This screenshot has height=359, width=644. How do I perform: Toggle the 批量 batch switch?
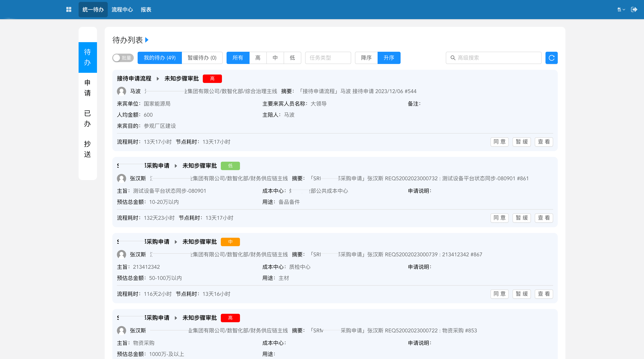tap(123, 58)
